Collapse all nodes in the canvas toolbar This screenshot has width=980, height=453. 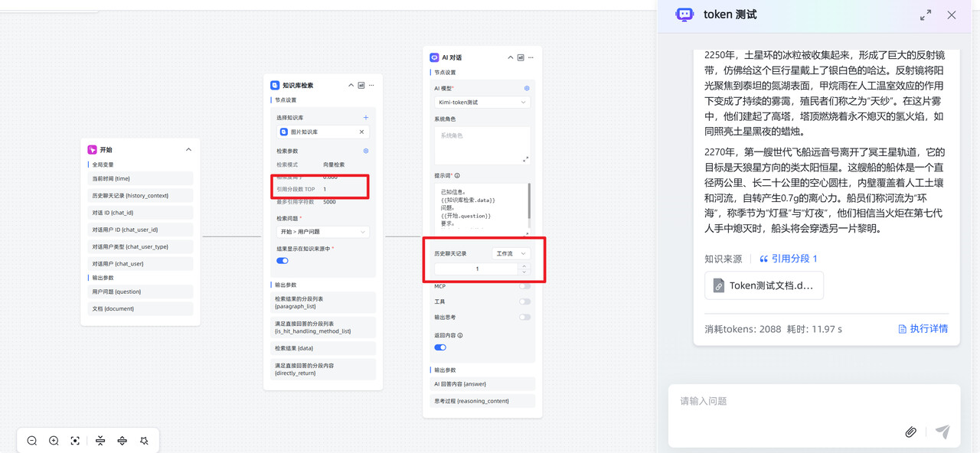pos(100,441)
